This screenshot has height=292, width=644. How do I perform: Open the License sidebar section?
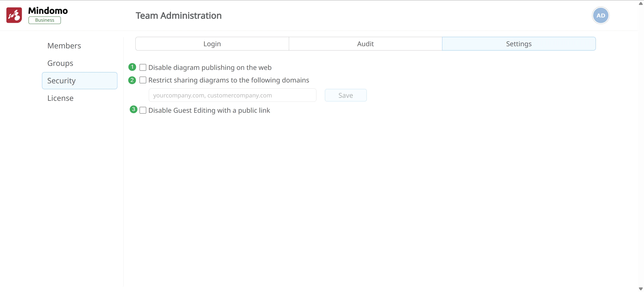[60, 98]
